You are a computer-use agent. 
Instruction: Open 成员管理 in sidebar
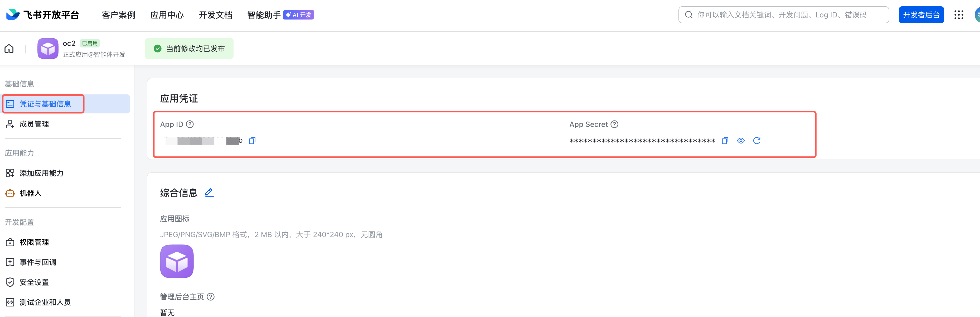tap(34, 124)
